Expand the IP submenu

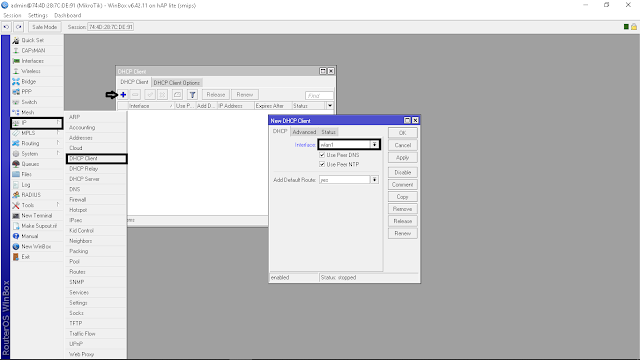point(37,123)
